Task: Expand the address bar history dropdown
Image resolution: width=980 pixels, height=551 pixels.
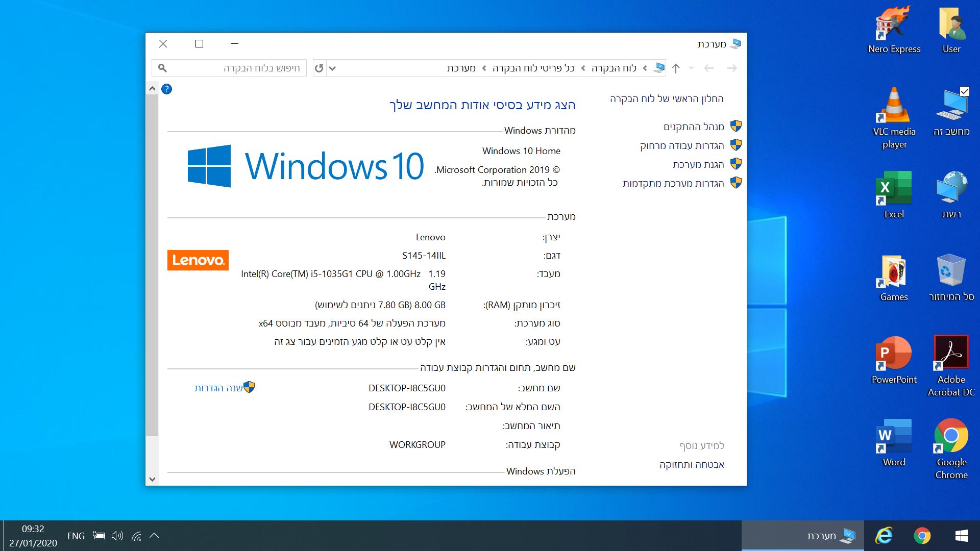Action: pyautogui.click(x=332, y=68)
